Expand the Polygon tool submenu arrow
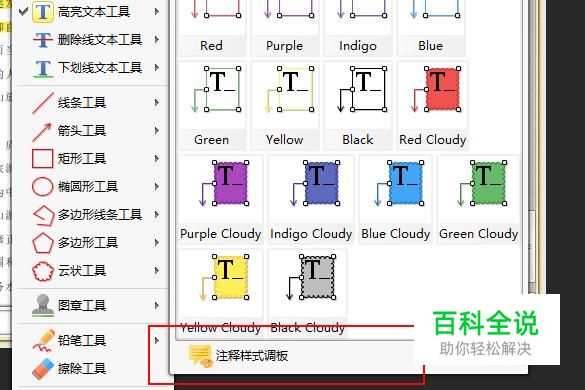Screen dimensions: 585x390 [x=157, y=243]
